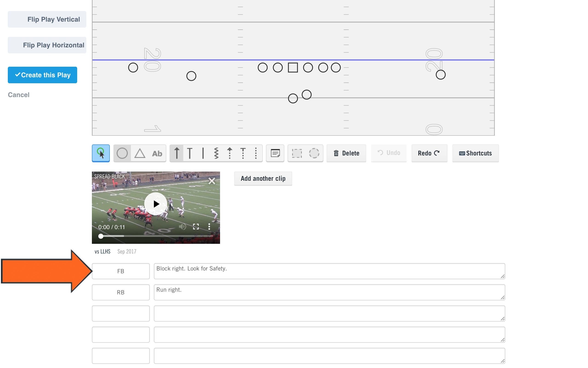Select the dashed circle zone tool
The width and height of the screenshot is (588, 368).
point(314,153)
